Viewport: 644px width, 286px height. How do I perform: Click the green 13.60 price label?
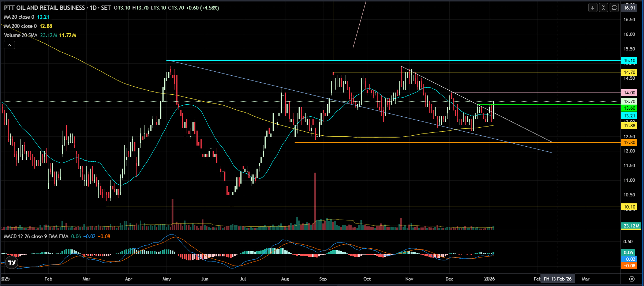tap(629, 108)
